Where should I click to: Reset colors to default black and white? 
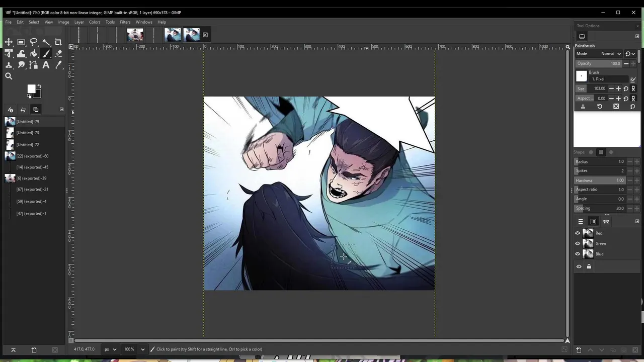point(29,96)
